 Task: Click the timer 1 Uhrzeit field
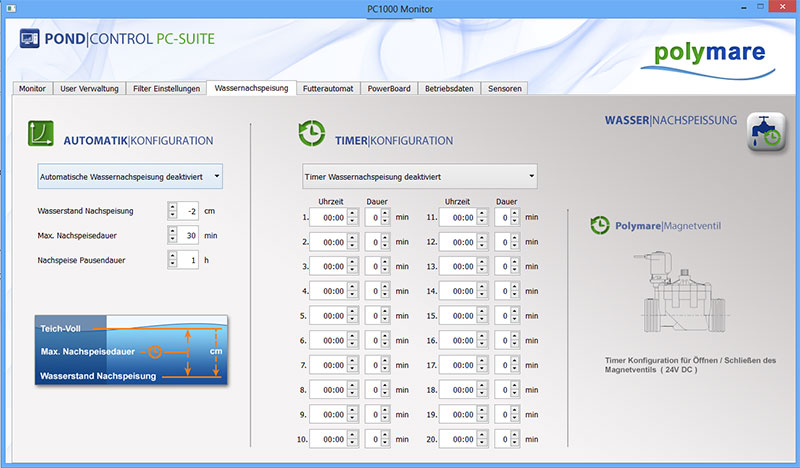(x=328, y=216)
